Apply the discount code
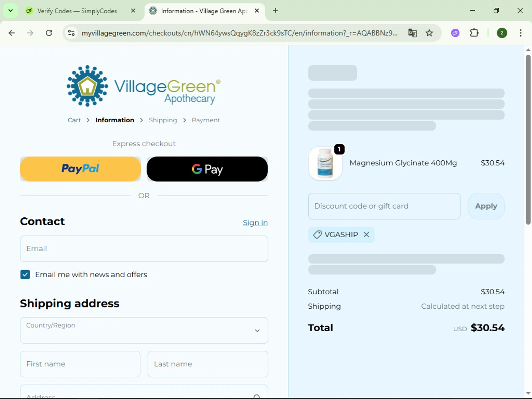The height and width of the screenshot is (399, 532). [x=486, y=206]
